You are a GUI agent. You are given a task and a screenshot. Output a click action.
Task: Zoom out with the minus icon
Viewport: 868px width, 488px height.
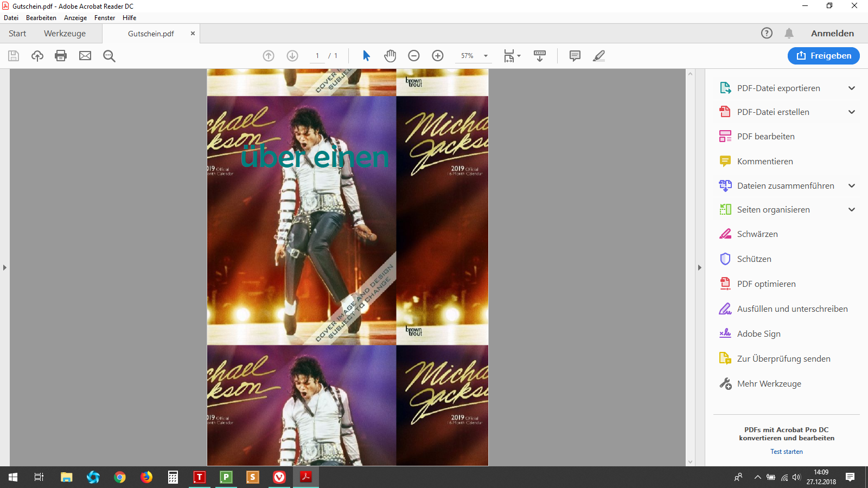click(414, 56)
